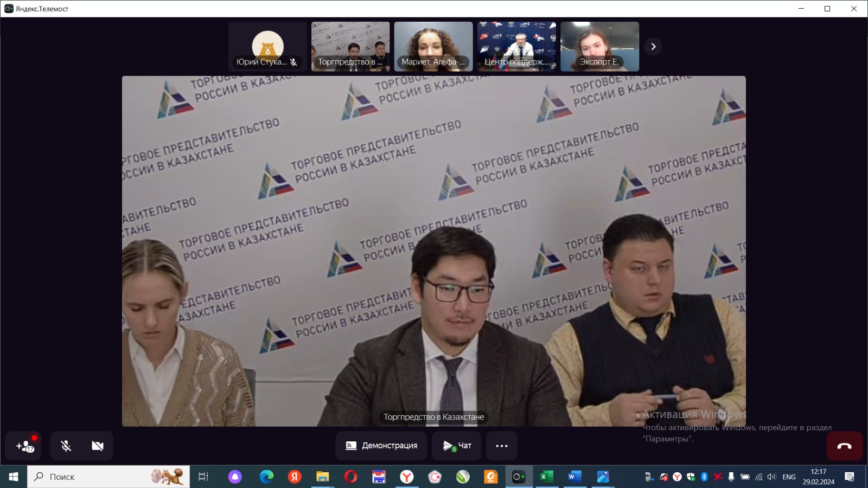The image size is (868, 488).
Task: Select the Центр поддерж... participant thumbnail
Action: [516, 47]
